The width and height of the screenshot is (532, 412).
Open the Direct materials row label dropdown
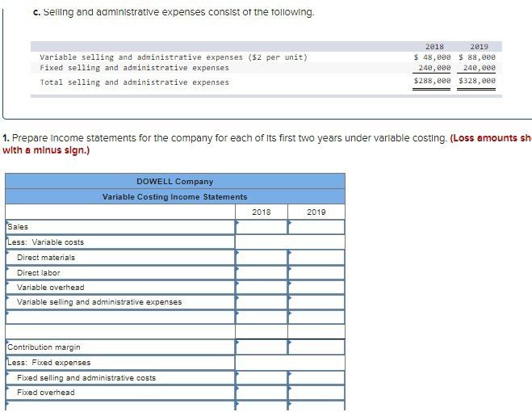tap(120, 258)
